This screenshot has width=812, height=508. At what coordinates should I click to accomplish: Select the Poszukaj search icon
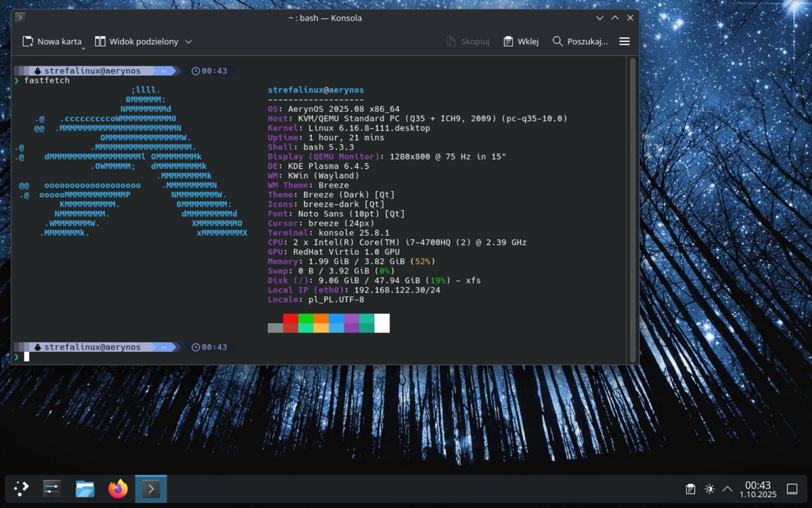[x=556, y=41]
